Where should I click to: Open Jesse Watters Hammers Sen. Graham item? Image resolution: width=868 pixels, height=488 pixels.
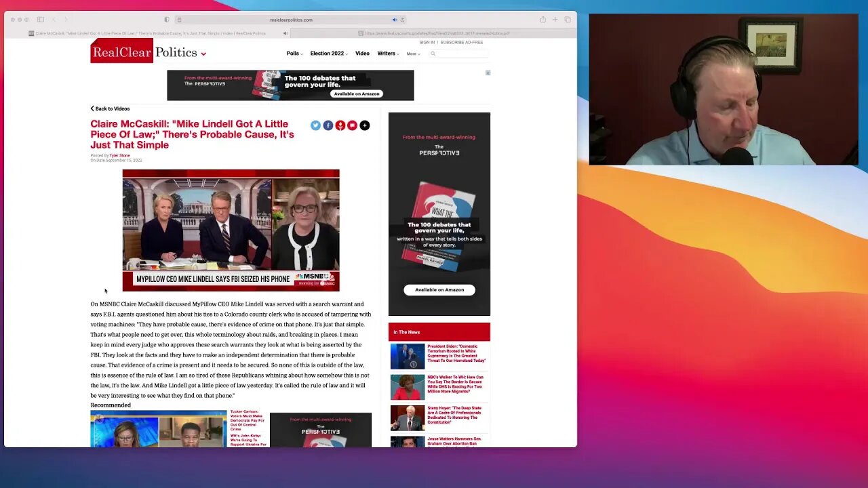pos(454,441)
